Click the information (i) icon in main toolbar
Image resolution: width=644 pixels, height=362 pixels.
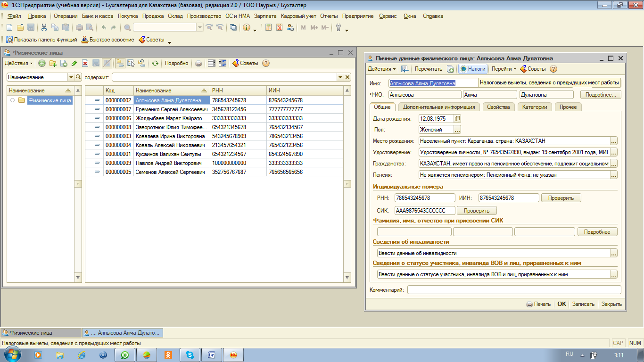point(247,27)
